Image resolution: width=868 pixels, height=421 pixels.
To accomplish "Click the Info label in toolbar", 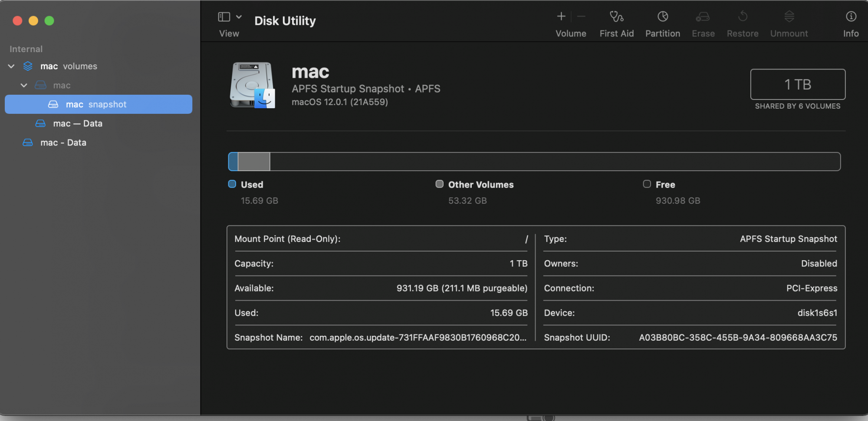I will 851,33.
